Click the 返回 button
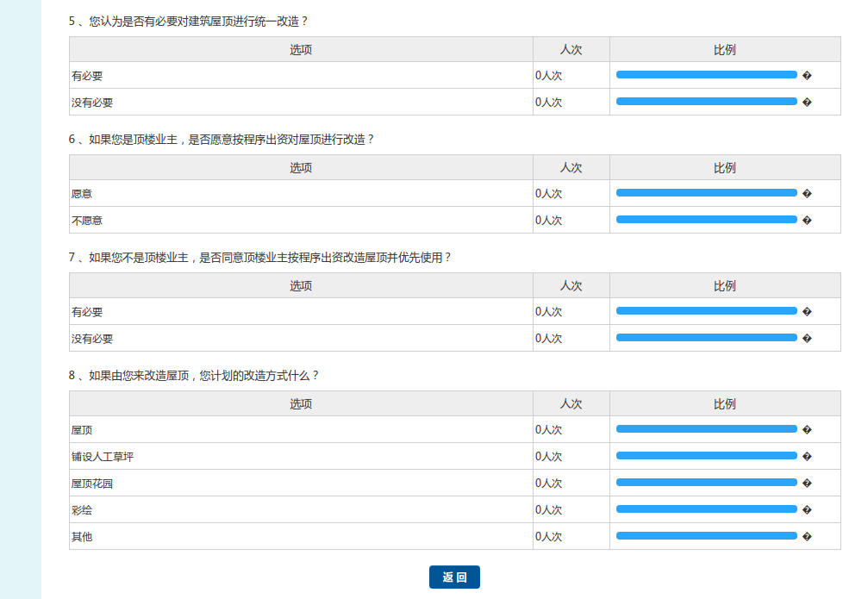The image size is (868, 599). 454,577
